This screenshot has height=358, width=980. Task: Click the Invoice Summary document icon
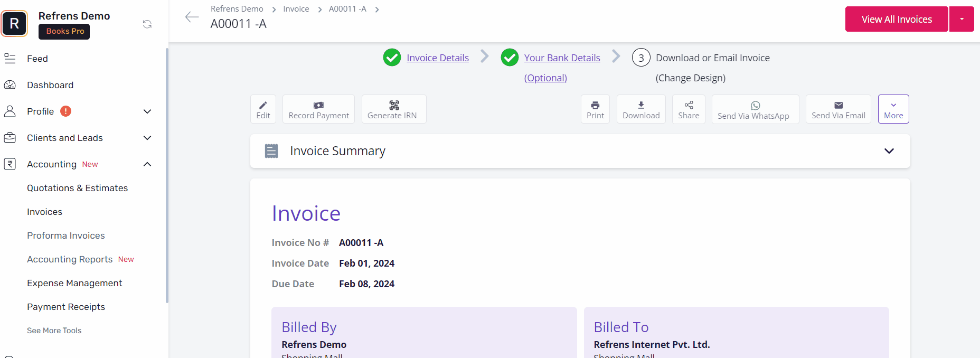[x=271, y=151]
